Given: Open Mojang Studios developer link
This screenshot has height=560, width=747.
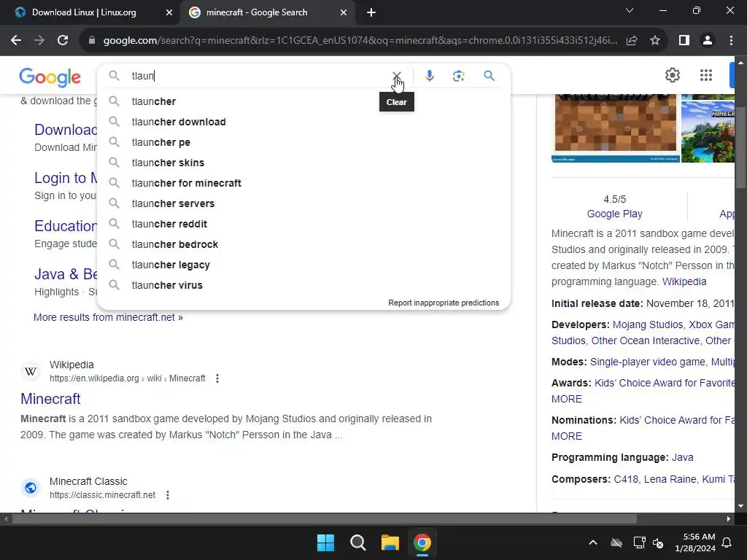Looking at the screenshot, I should 648,324.
